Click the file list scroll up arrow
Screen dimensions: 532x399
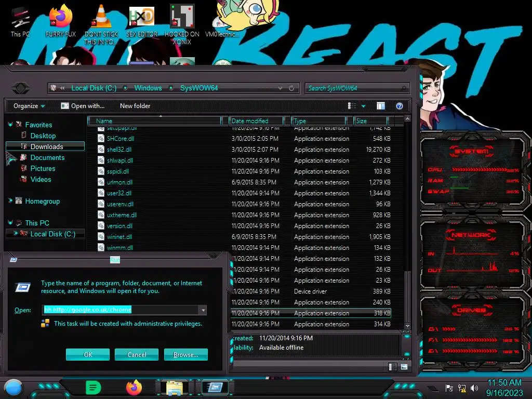pyautogui.click(x=407, y=119)
